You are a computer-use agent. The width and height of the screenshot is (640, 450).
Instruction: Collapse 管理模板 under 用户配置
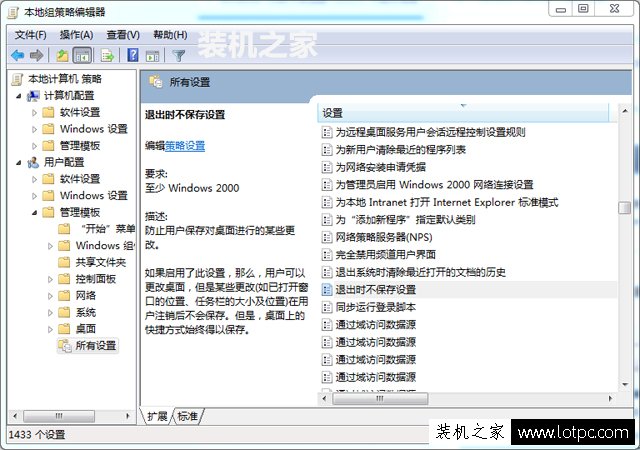35,213
